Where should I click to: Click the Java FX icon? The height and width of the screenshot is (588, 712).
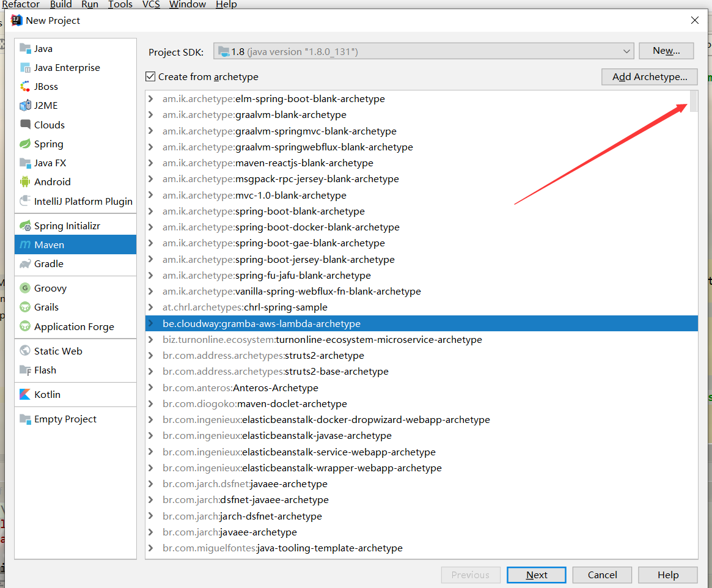[25, 163]
